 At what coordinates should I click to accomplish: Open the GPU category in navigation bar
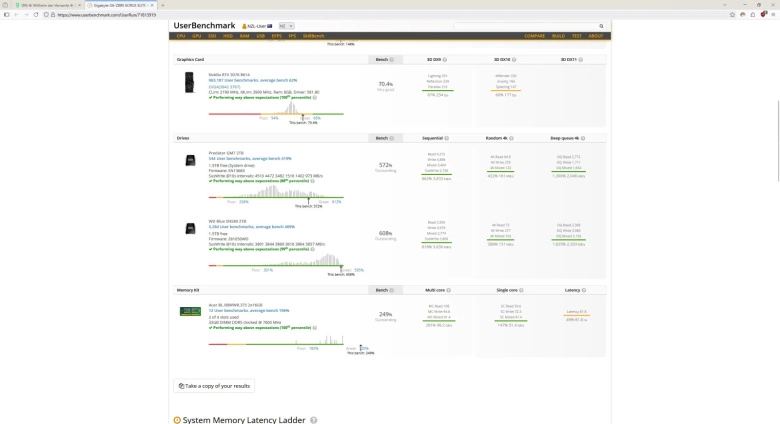click(x=196, y=36)
